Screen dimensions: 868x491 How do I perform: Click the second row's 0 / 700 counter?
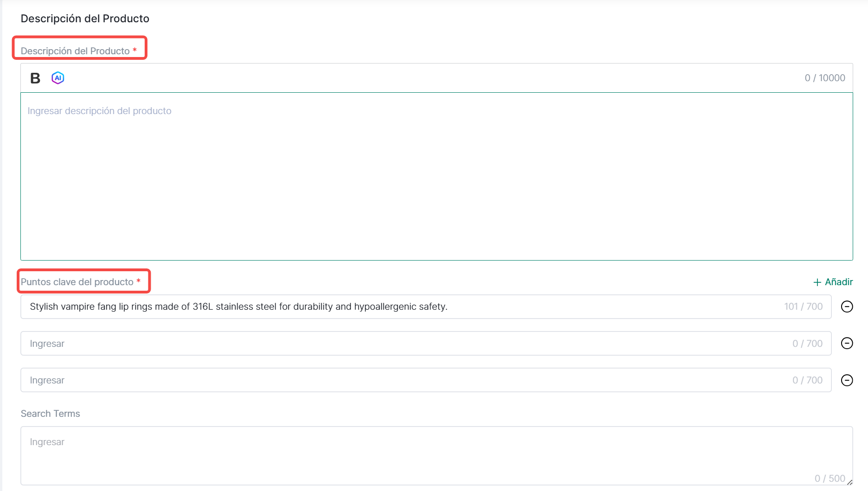click(807, 344)
